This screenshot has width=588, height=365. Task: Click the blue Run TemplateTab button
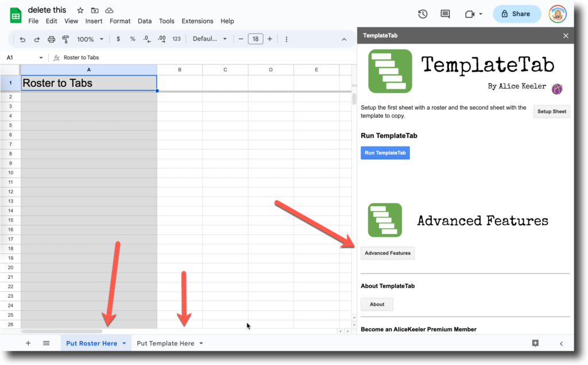(385, 153)
